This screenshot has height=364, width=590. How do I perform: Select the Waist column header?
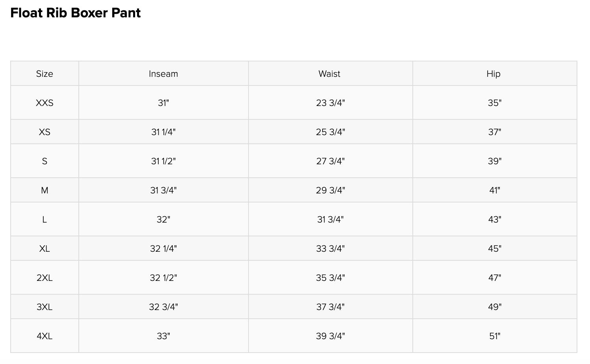coord(330,74)
